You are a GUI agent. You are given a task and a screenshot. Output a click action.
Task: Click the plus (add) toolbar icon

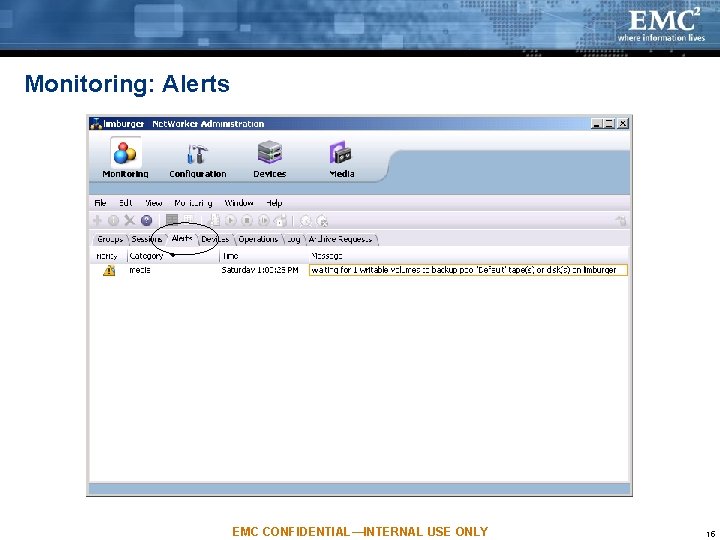97,221
